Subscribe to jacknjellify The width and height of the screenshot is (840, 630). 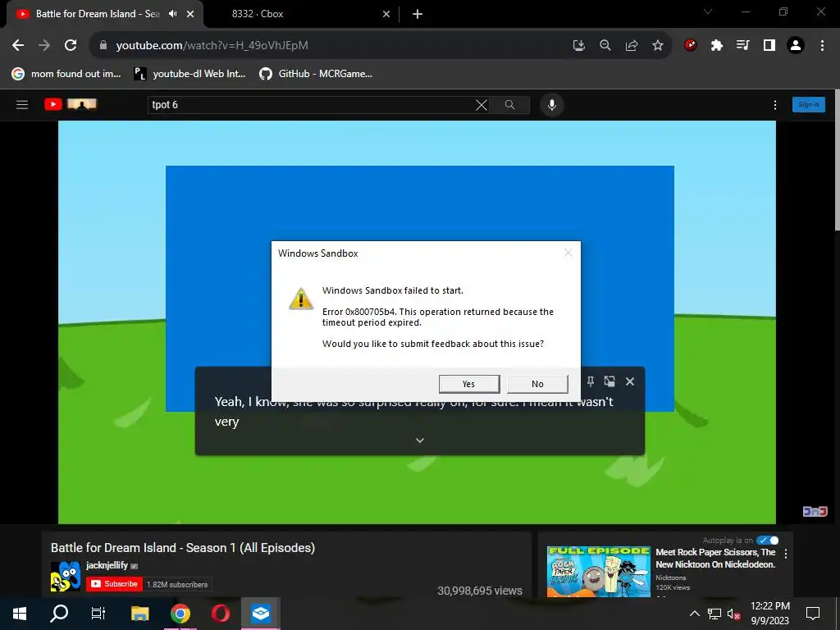[114, 584]
